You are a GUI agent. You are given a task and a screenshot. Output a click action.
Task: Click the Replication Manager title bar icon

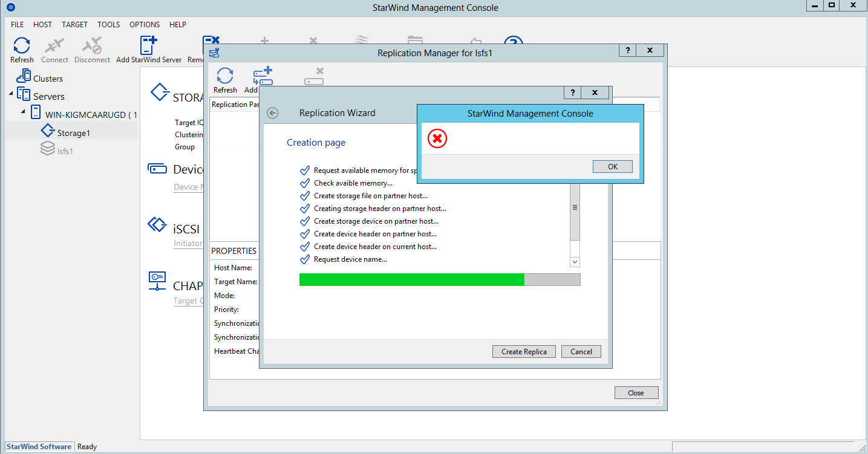(x=214, y=53)
